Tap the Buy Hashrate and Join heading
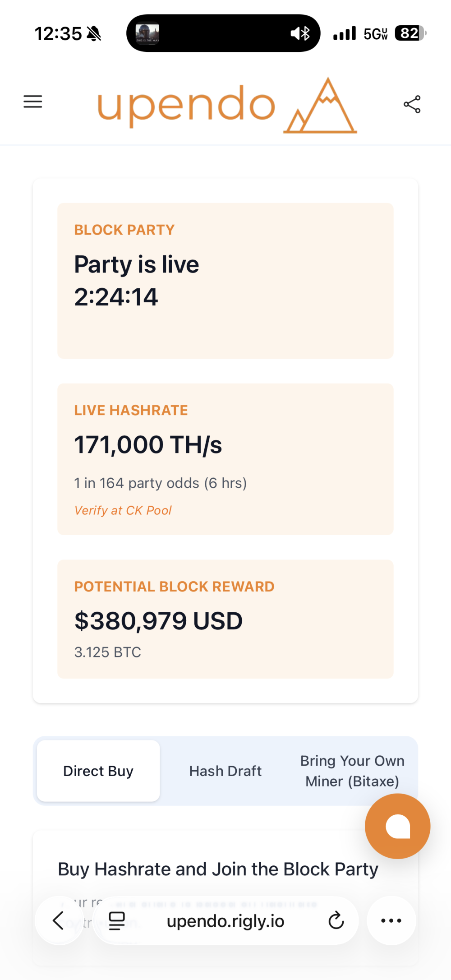Viewport: 451px width, 980px height. pos(218,869)
